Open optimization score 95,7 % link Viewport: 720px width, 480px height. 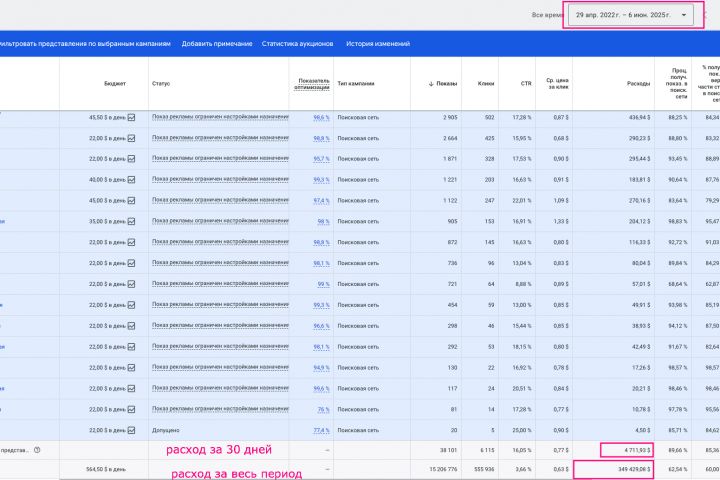(321, 159)
